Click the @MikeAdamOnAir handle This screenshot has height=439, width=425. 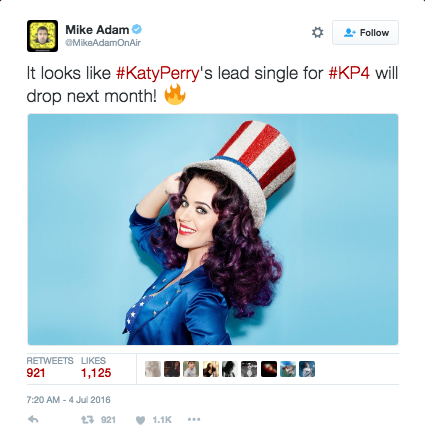coord(103,43)
